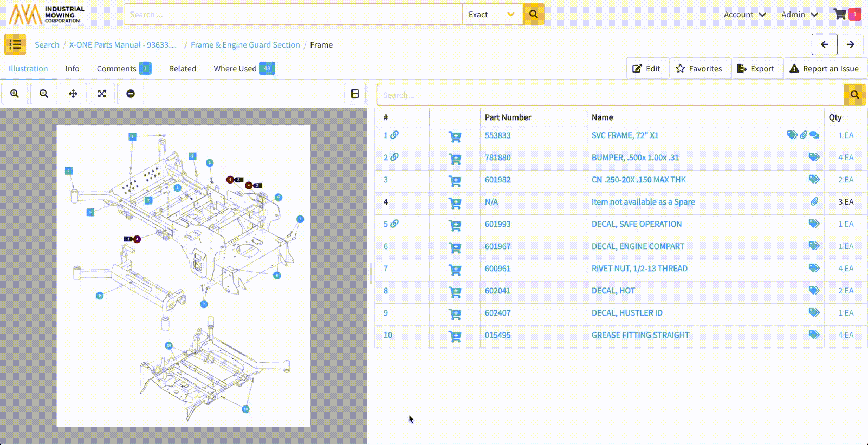868x445 pixels.
Task: Click Report an Issue button
Action: [824, 69]
